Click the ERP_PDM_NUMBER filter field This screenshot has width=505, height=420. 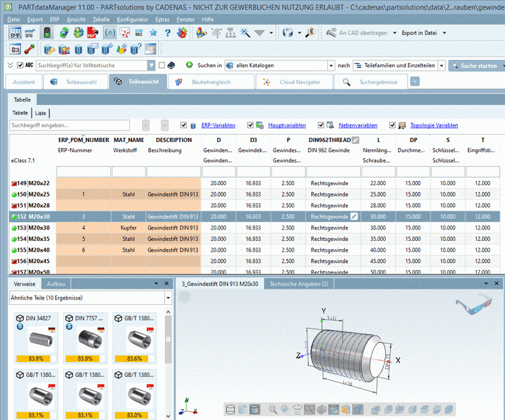[x=83, y=172]
